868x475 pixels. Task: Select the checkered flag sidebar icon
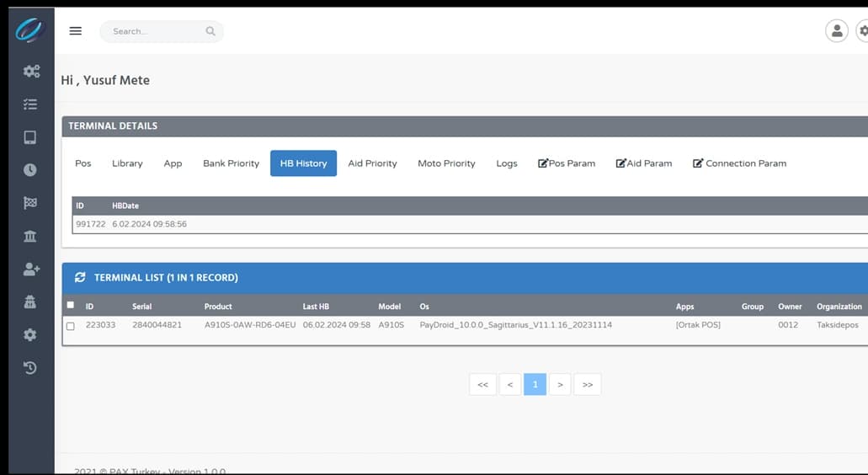pos(30,203)
